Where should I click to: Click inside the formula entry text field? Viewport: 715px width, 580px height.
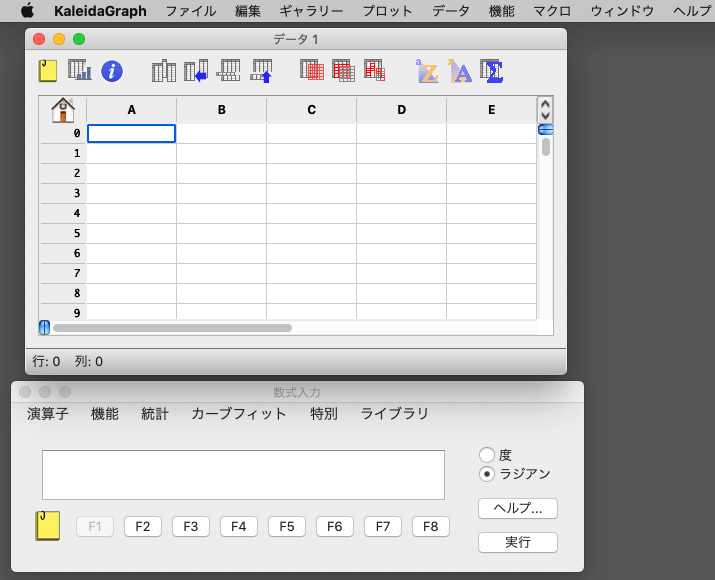(243, 474)
